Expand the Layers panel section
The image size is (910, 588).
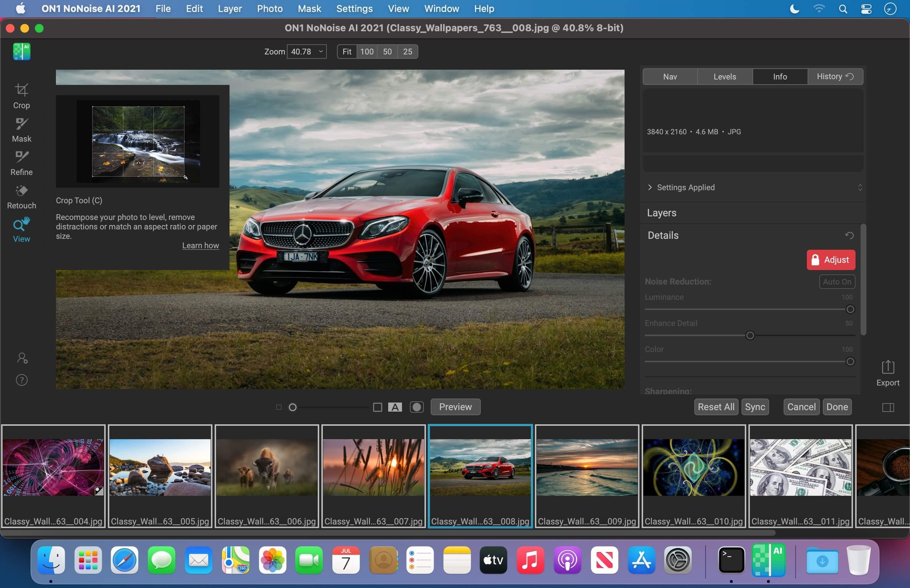(661, 213)
